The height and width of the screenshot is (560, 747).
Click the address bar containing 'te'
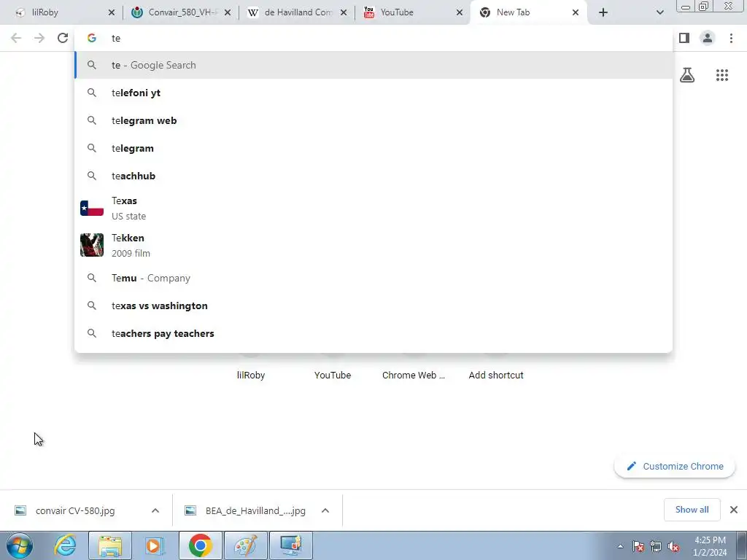[373, 38]
